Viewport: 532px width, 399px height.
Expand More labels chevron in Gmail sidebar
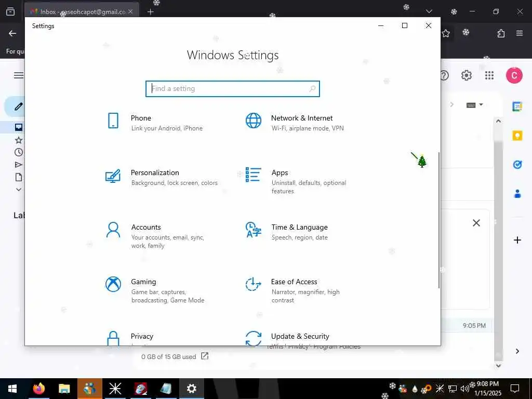click(x=19, y=190)
